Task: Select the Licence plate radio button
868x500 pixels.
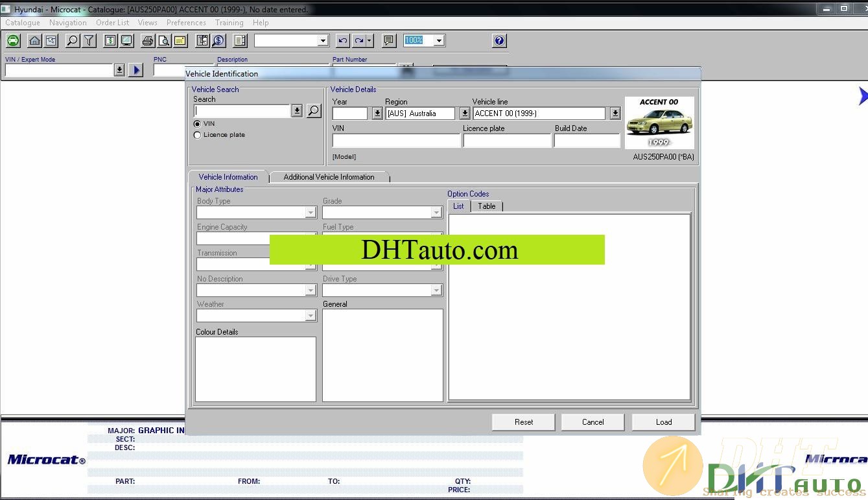Action: [x=197, y=135]
